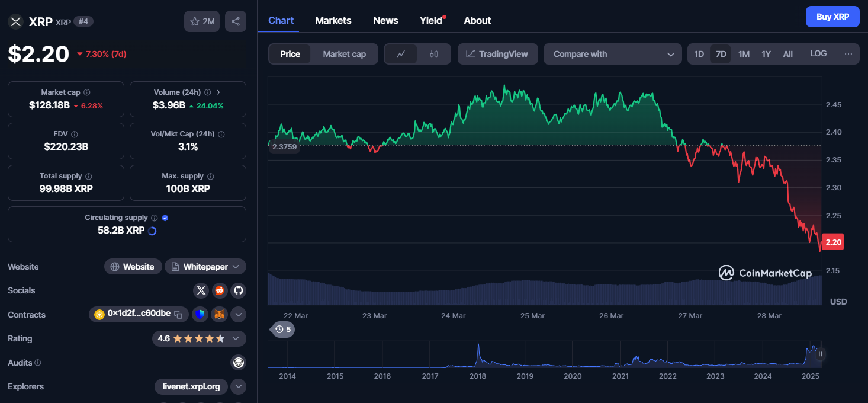The width and height of the screenshot is (868, 403).
Task: Set chart range to 1M
Action: click(x=744, y=54)
